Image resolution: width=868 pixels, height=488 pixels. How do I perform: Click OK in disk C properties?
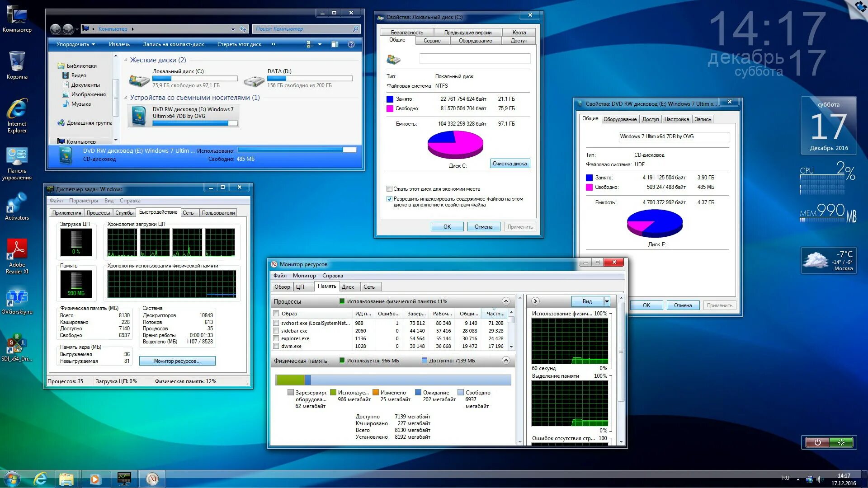click(447, 227)
